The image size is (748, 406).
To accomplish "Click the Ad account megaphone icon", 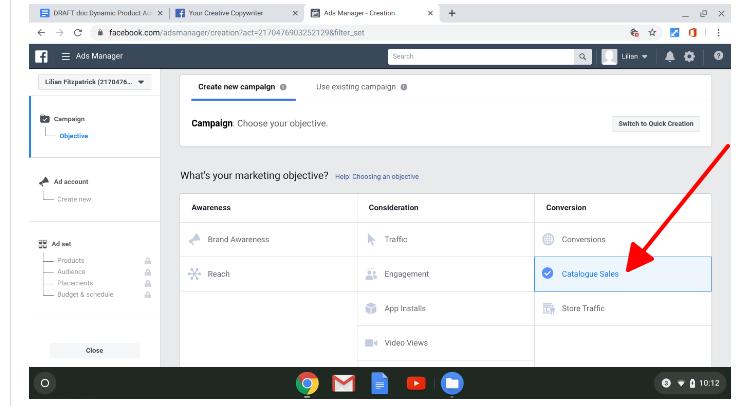I will tap(44, 181).
